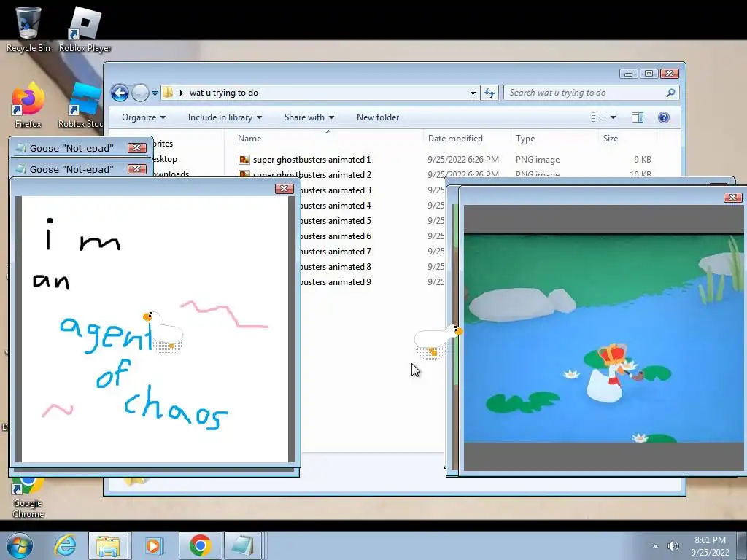747x560 pixels.
Task: Open the notepad app taskbar button
Action: 242,545
